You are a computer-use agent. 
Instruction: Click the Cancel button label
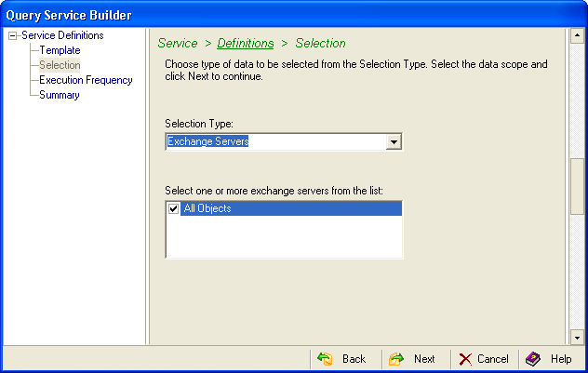(493, 359)
